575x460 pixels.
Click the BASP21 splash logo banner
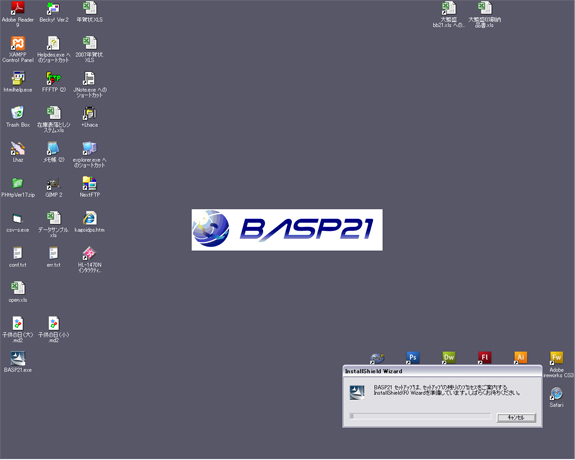click(x=287, y=230)
